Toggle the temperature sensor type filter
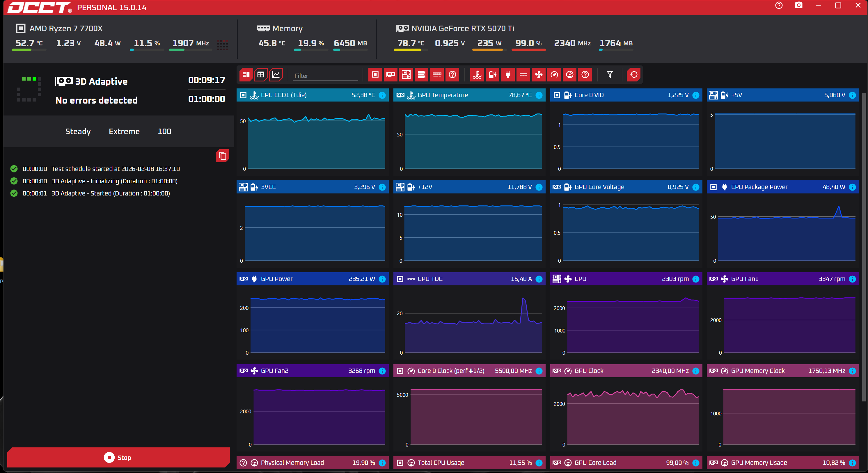868x473 pixels. click(477, 74)
